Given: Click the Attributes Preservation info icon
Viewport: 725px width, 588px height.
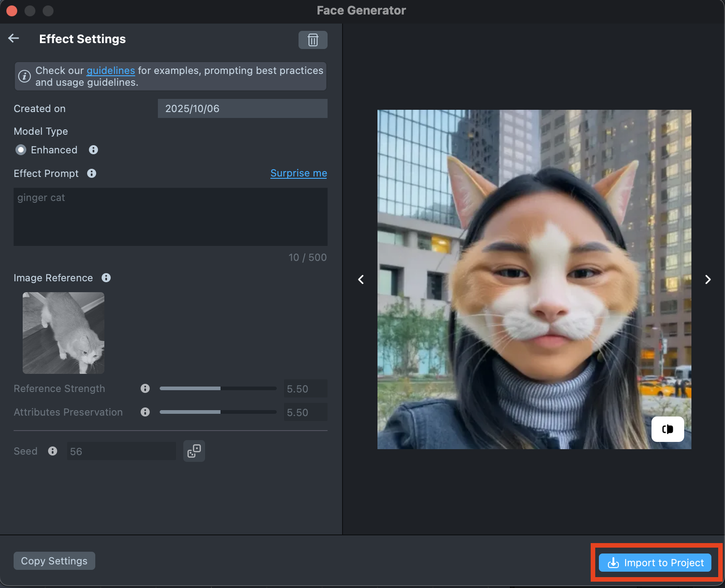Looking at the screenshot, I should click(145, 412).
